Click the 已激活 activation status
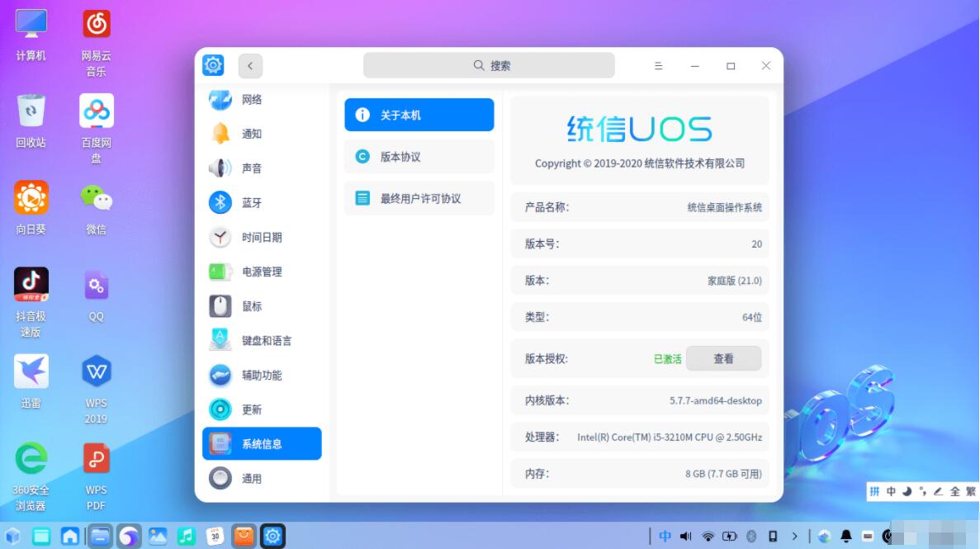980x549 pixels. coord(667,359)
